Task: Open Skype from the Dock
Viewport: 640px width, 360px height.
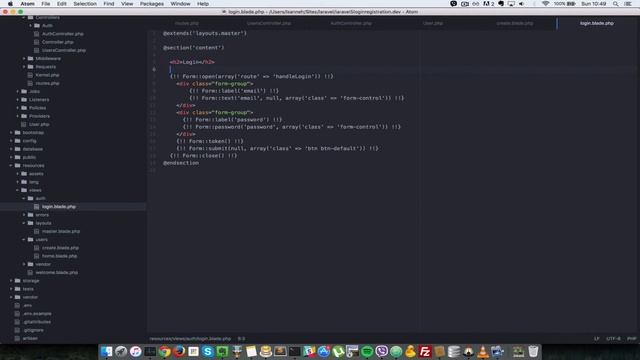Action: point(208,351)
